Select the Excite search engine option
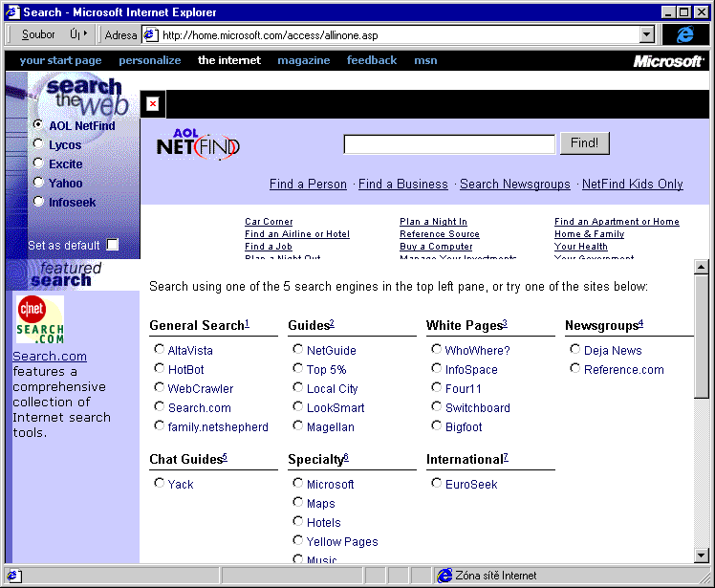 (39, 163)
